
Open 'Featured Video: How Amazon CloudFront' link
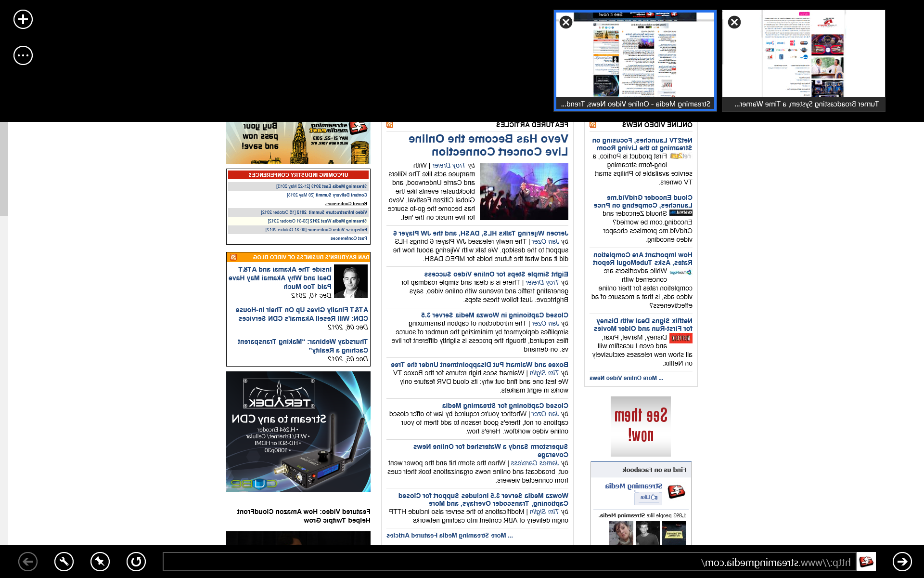(304, 516)
